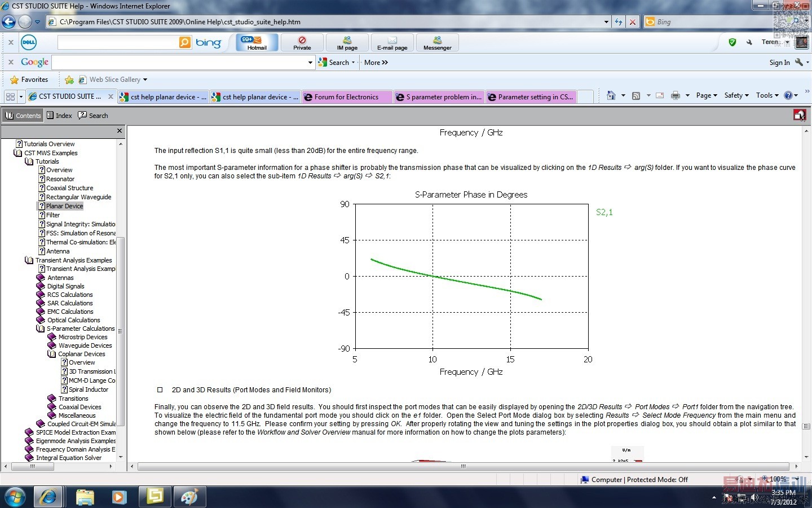Screen dimensions: 812x508
Task: Select the Index help tab
Action: [59, 116]
